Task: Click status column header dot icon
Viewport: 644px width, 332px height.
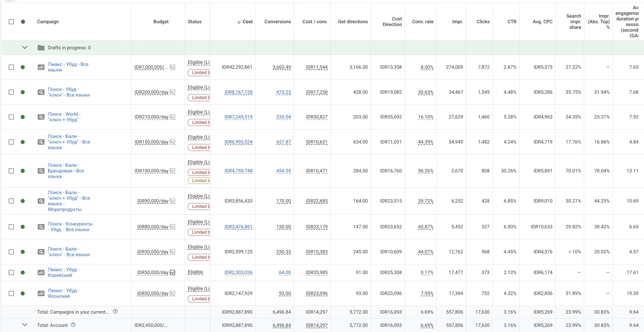Action: click(x=23, y=22)
